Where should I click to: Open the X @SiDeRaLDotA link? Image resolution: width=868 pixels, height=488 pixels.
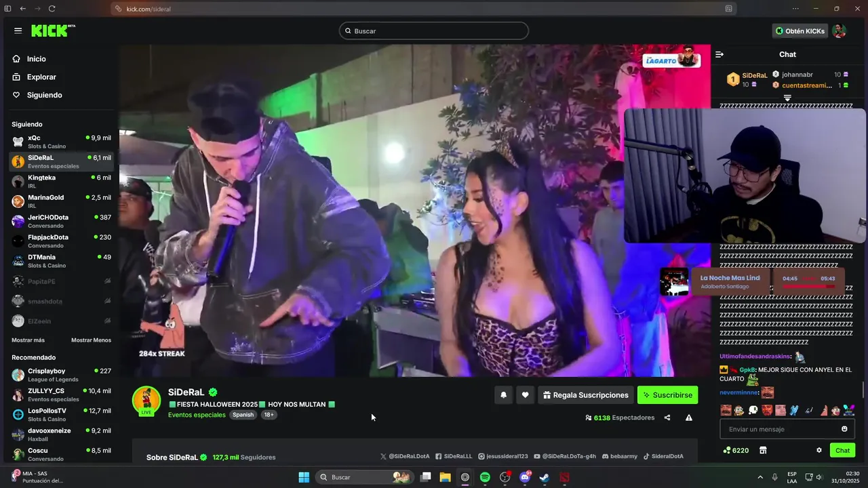(x=405, y=457)
